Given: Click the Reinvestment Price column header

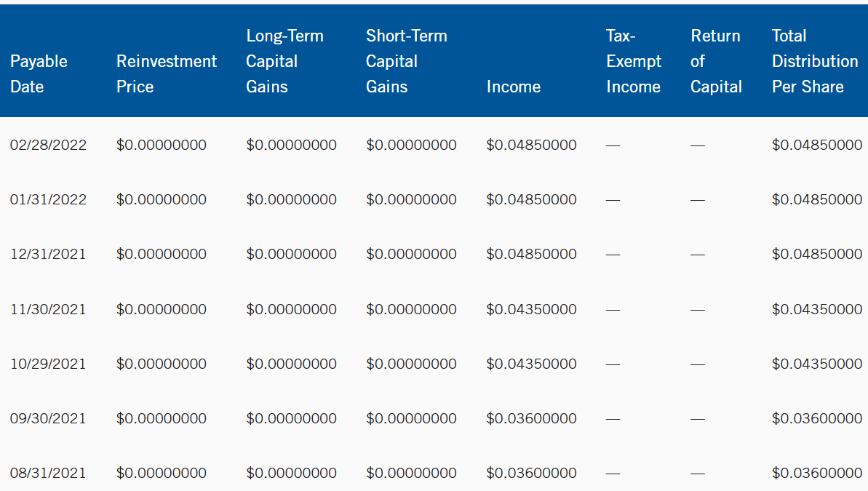Looking at the screenshot, I should pos(166,73).
